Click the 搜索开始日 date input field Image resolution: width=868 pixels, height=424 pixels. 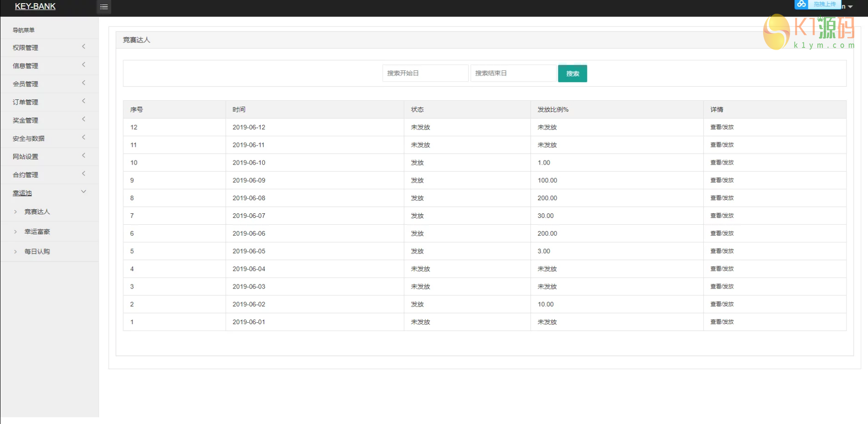point(425,73)
